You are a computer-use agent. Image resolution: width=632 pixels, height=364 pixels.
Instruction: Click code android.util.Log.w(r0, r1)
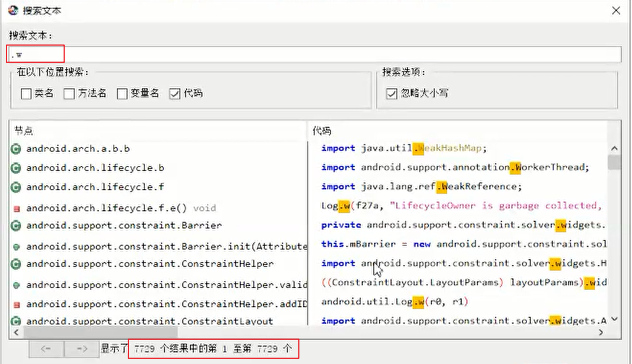395,302
